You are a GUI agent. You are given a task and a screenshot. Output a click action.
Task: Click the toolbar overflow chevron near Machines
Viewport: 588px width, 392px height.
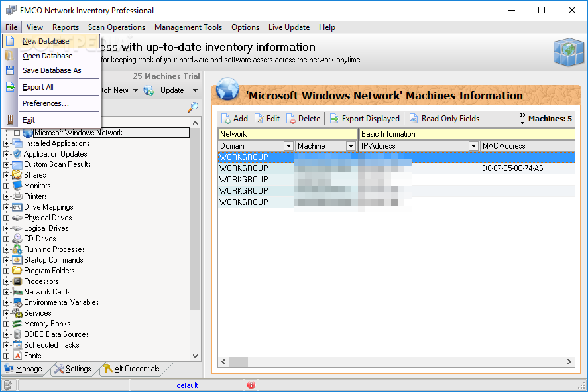pos(523,119)
